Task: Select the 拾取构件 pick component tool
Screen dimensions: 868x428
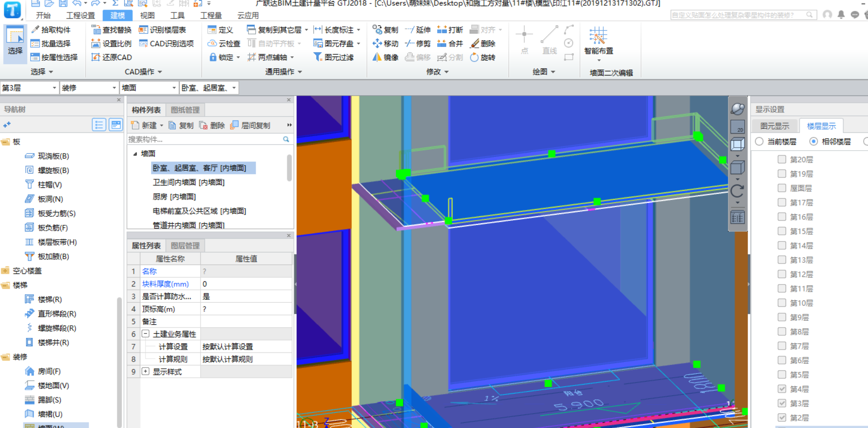Action: tap(51, 30)
